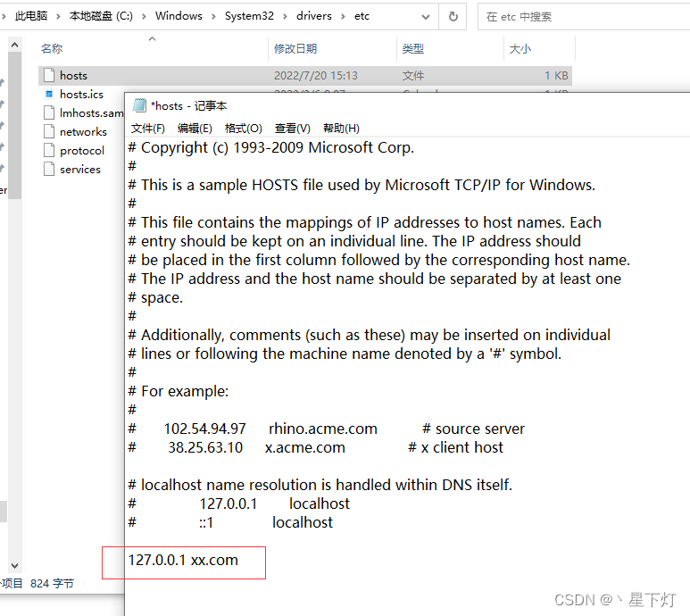The width and height of the screenshot is (690, 616).
Task: Go to the Windows folder breadcrumb
Action: (179, 16)
